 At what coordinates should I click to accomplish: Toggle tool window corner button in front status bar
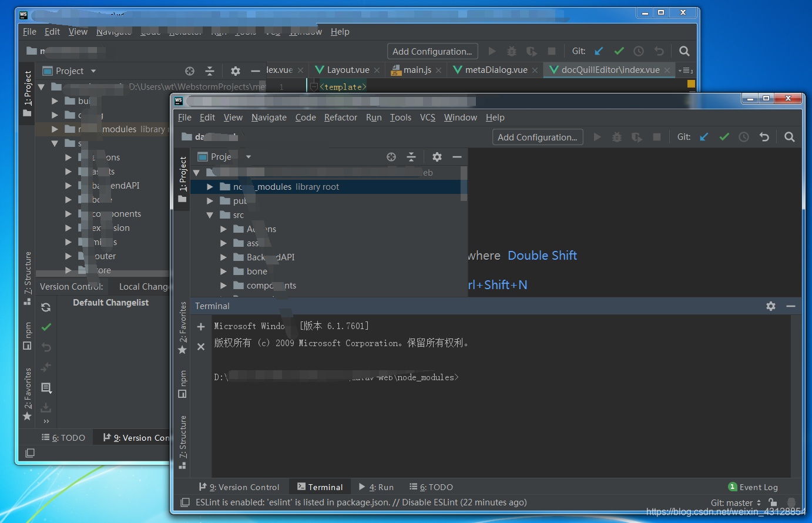pyautogui.click(x=185, y=502)
